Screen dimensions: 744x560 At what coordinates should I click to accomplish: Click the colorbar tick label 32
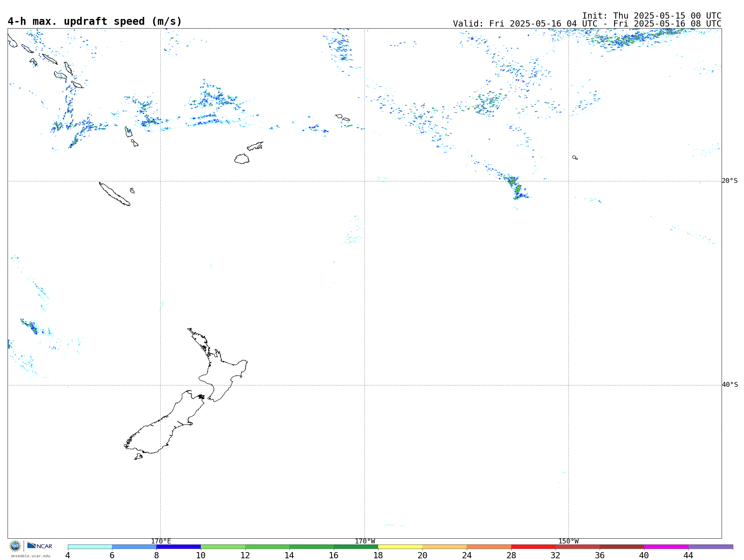pos(555,555)
